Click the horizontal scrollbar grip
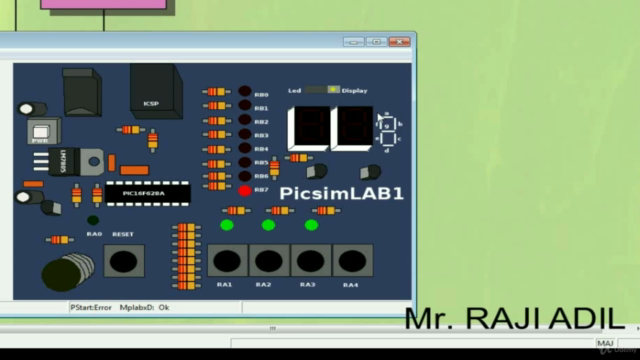Viewport: 640px width, 360px height. click(x=273, y=328)
